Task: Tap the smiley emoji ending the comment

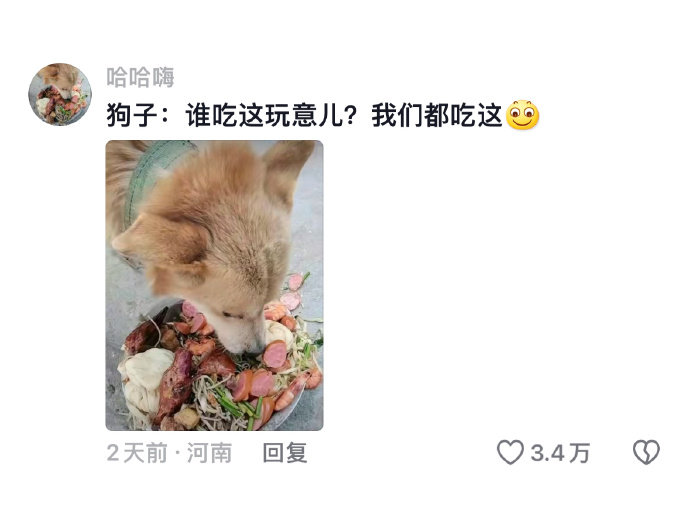Action: click(523, 115)
